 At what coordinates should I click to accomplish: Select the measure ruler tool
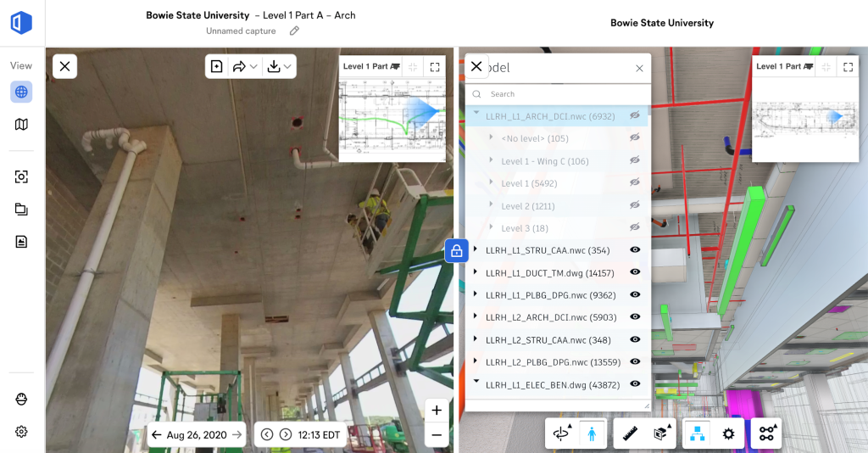(x=629, y=433)
